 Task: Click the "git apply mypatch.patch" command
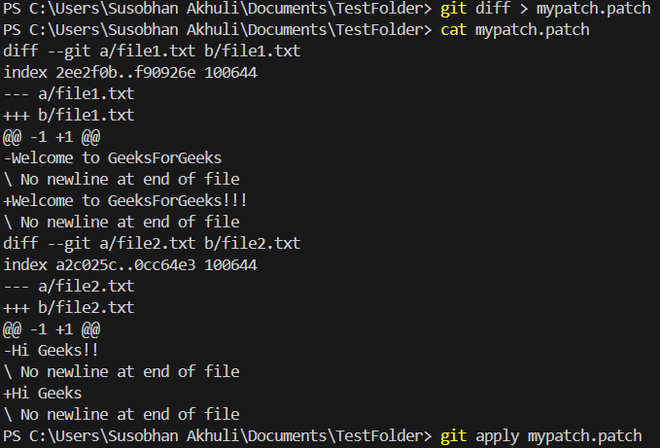[x=540, y=436]
